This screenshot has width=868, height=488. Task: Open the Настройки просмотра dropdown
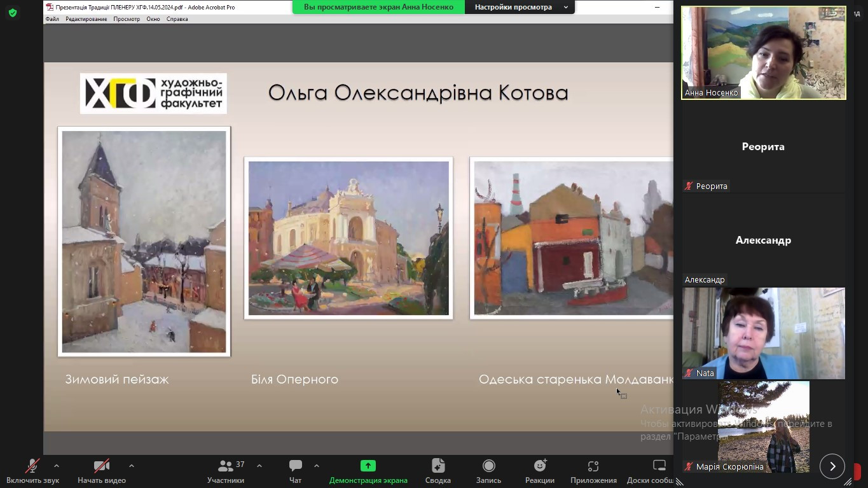pyautogui.click(x=520, y=7)
